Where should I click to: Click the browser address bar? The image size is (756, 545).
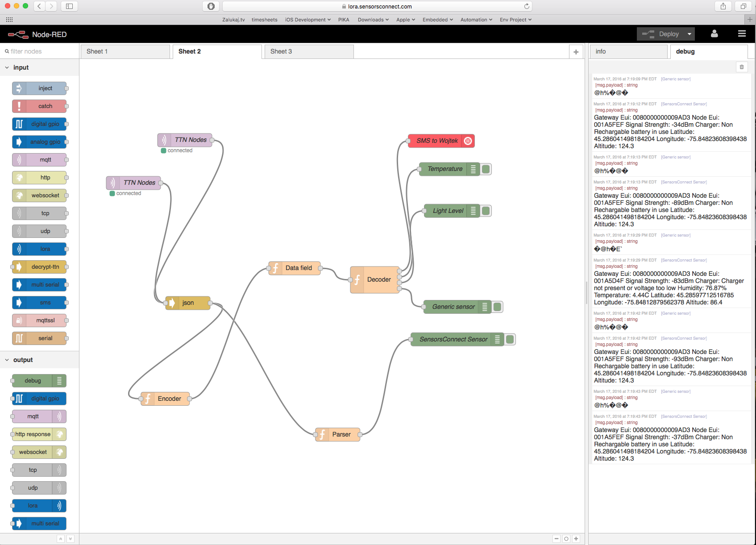pyautogui.click(x=377, y=6)
